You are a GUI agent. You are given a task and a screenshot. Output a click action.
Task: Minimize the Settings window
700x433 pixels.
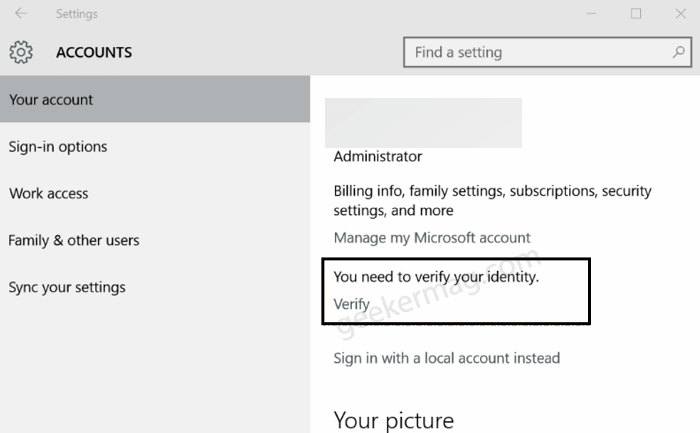pos(591,13)
